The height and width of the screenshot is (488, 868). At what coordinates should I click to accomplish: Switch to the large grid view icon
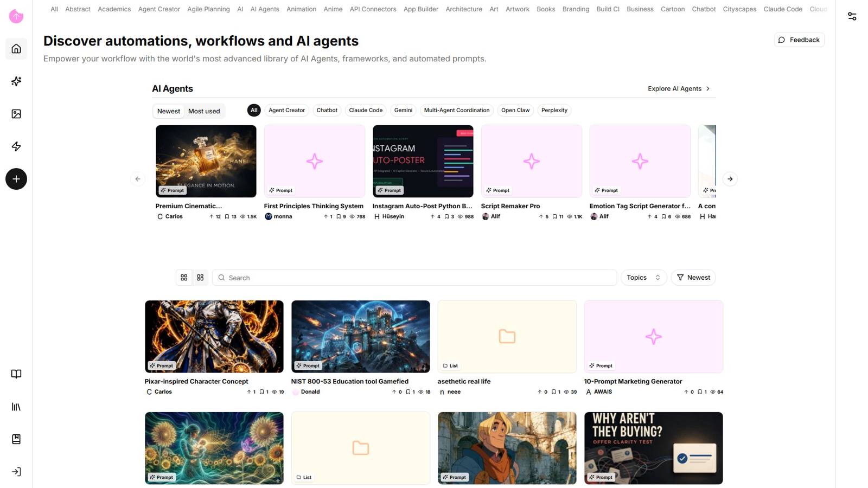click(184, 278)
